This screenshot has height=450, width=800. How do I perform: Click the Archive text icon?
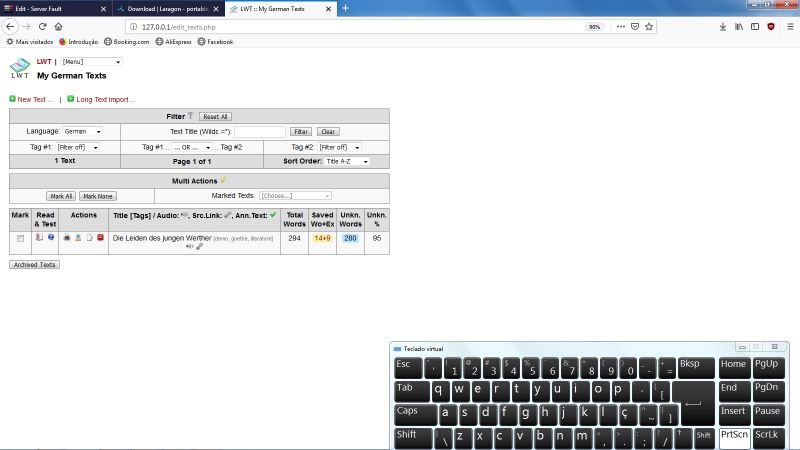tap(78, 237)
